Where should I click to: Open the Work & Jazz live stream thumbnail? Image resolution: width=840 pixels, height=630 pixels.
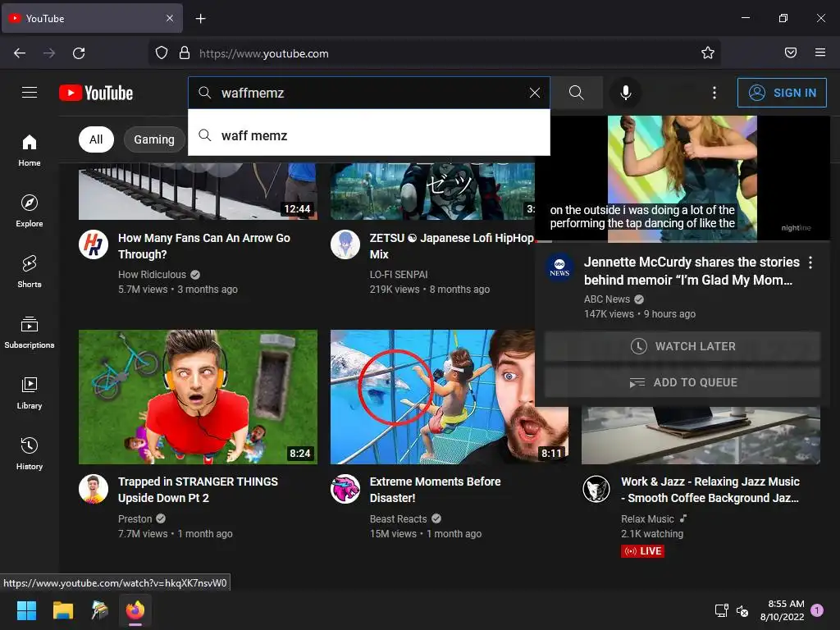pyautogui.click(x=701, y=435)
